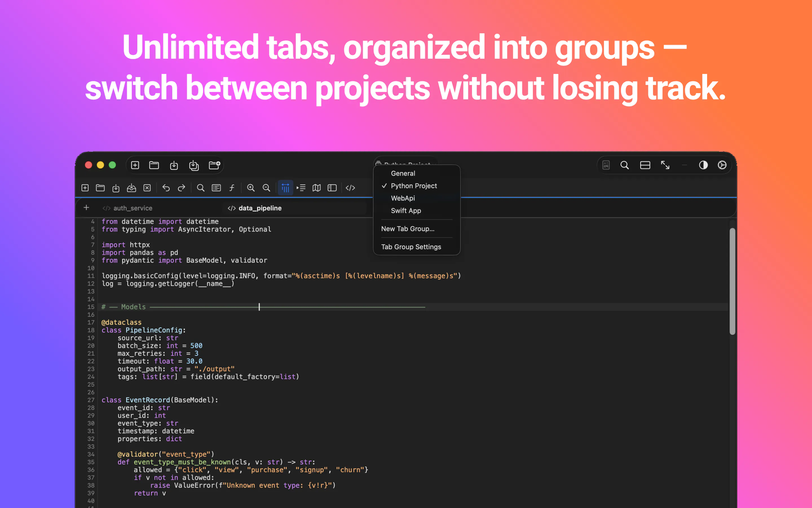Click line number 27 in gutter
Viewport: 812px width, 508px height.
point(91,400)
